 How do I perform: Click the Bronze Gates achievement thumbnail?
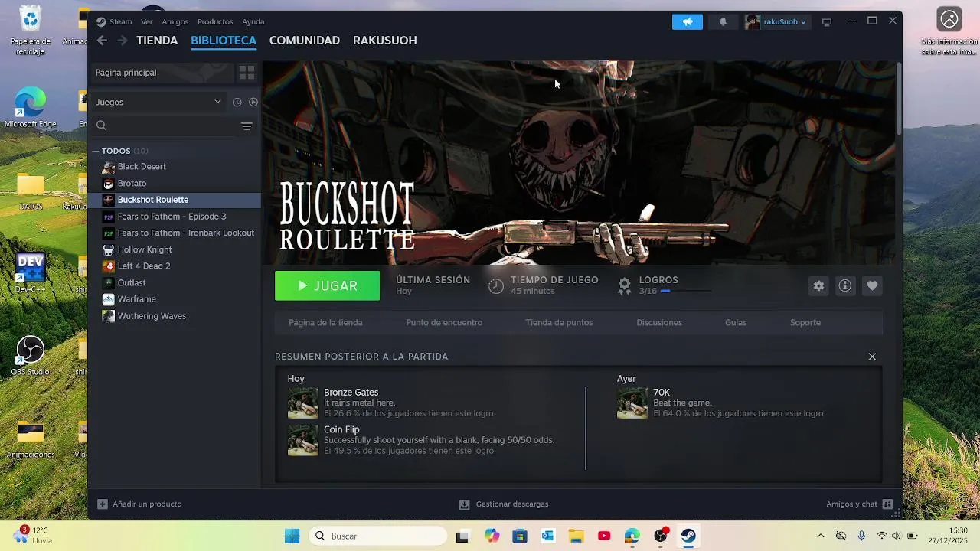(x=302, y=403)
